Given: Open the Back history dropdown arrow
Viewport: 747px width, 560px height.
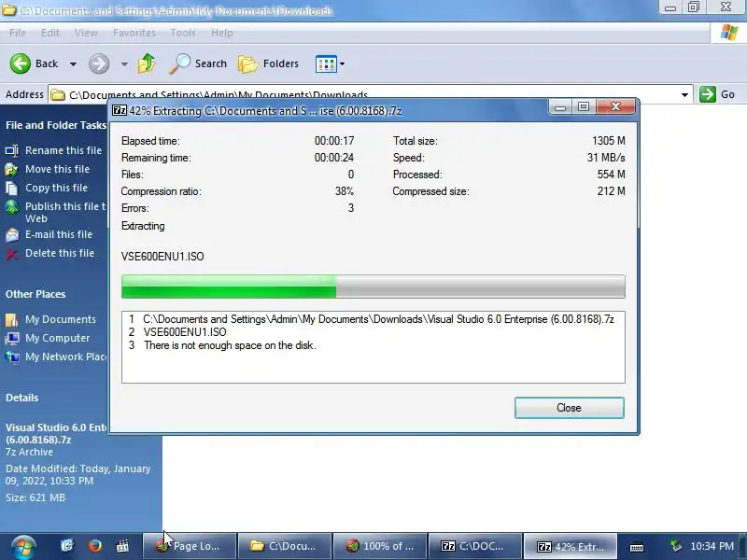Looking at the screenshot, I should pos(74,63).
